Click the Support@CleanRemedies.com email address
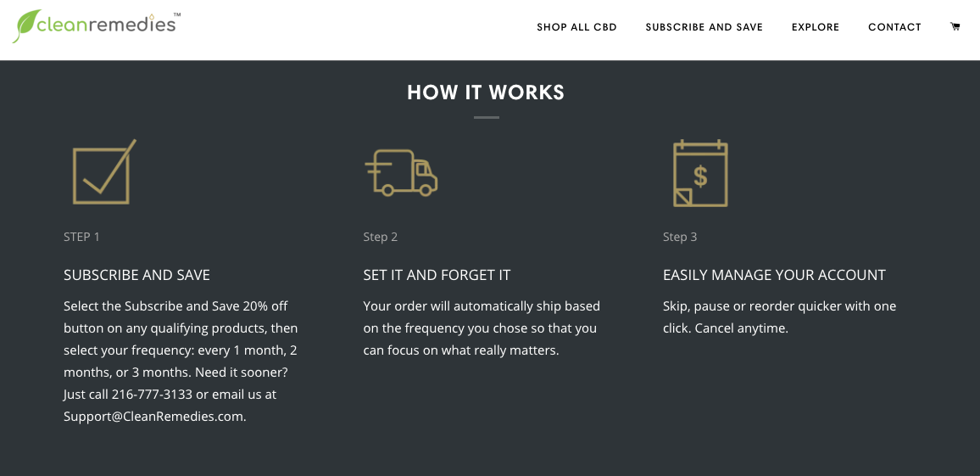 tap(153, 417)
